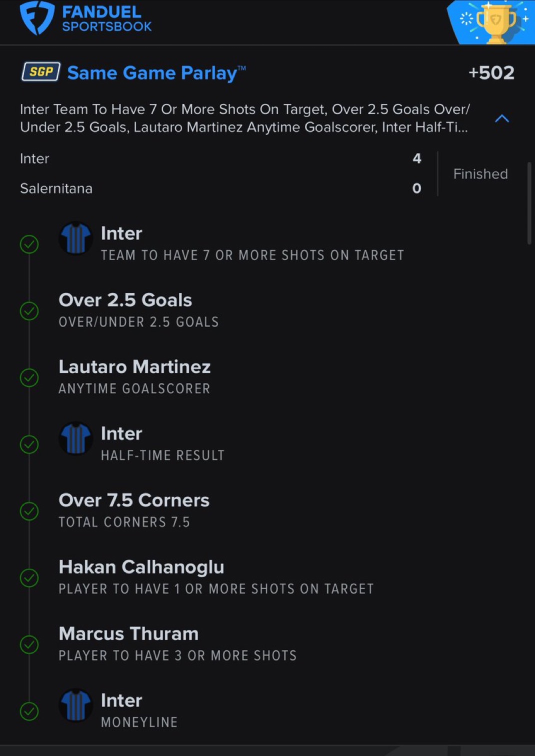
Task: Click green checkmark for Over 7.5 Corners
Action: [x=29, y=511]
